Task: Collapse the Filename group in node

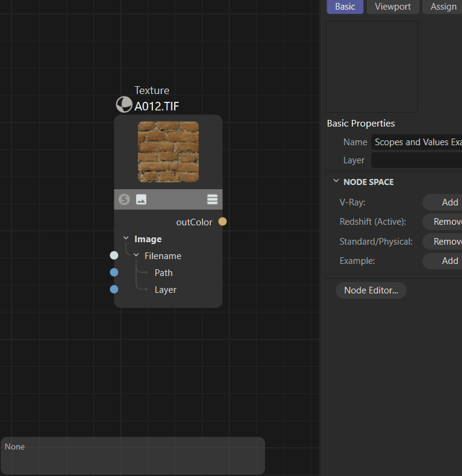Action: [136, 255]
